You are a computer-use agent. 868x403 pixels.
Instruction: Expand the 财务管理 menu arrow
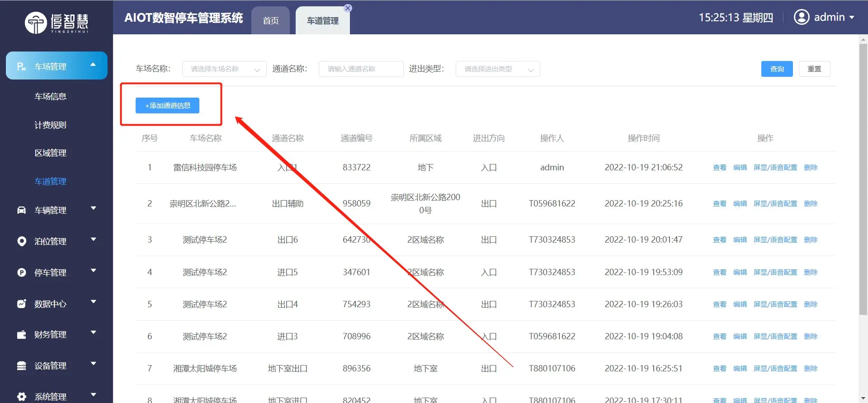click(x=94, y=333)
